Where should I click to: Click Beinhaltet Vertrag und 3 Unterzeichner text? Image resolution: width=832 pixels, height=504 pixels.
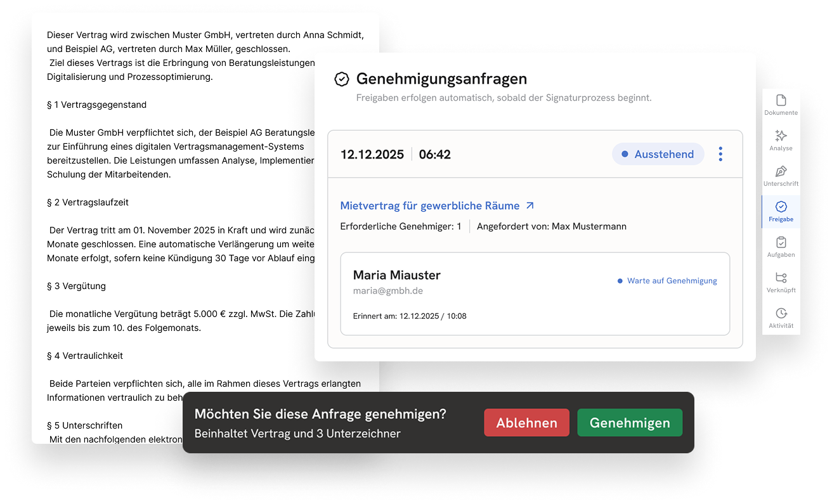[x=297, y=434]
